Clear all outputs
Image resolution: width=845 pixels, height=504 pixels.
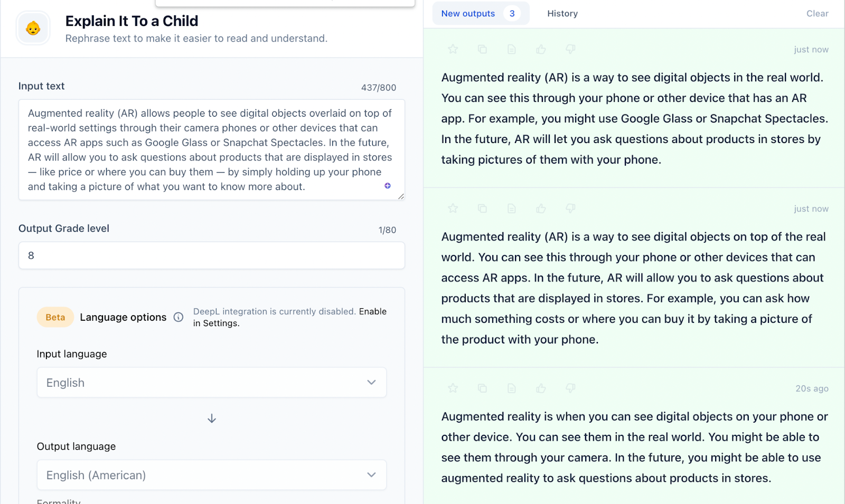click(817, 14)
